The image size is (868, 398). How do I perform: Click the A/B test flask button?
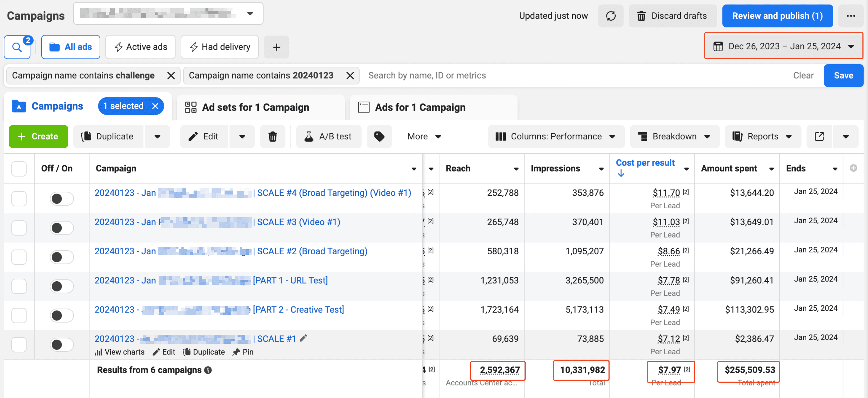click(329, 136)
